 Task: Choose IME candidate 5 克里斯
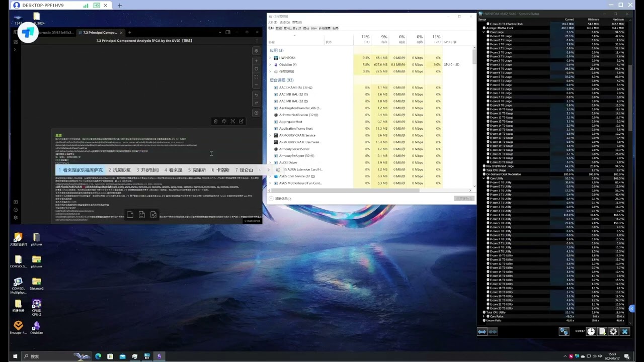pyautogui.click(x=197, y=170)
